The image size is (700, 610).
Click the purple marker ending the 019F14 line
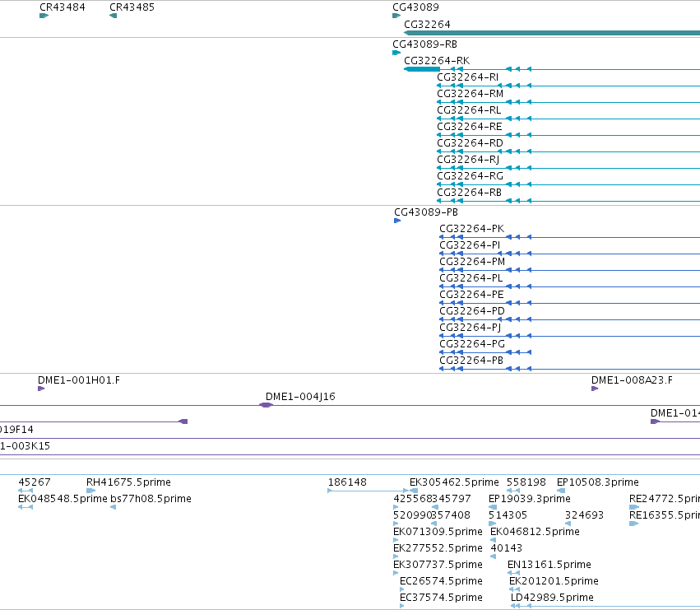183,421
